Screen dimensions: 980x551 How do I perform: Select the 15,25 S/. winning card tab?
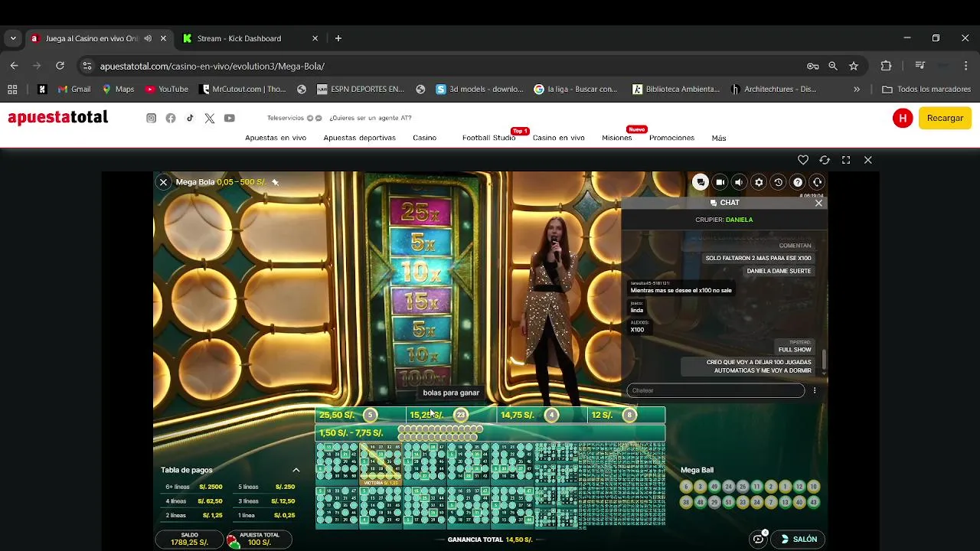[452, 415]
